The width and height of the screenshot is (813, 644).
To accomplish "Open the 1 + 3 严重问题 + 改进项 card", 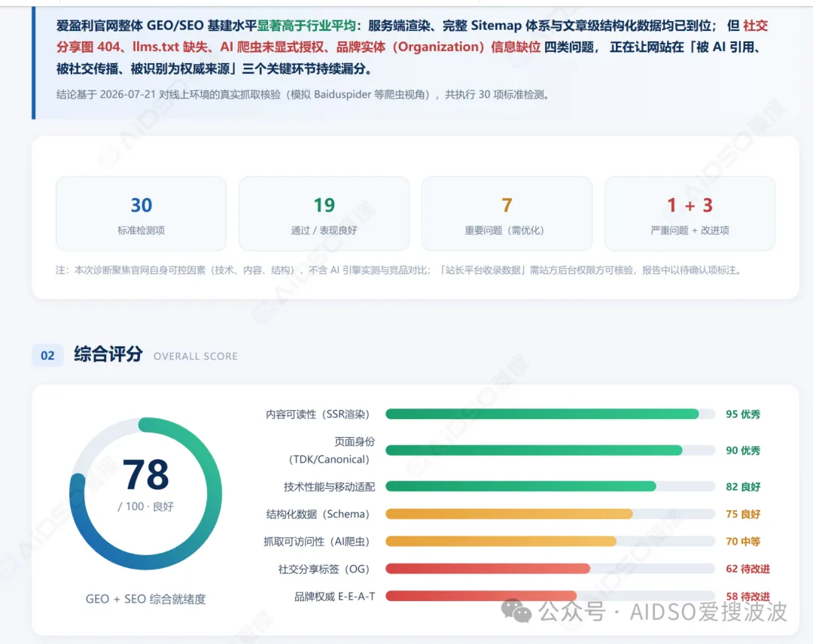I will pyautogui.click(x=690, y=214).
